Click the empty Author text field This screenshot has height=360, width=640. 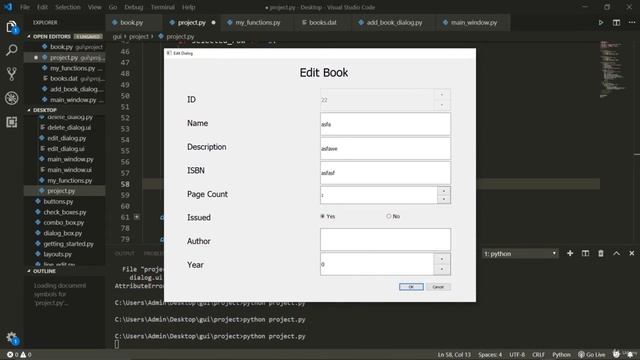(385, 240)
